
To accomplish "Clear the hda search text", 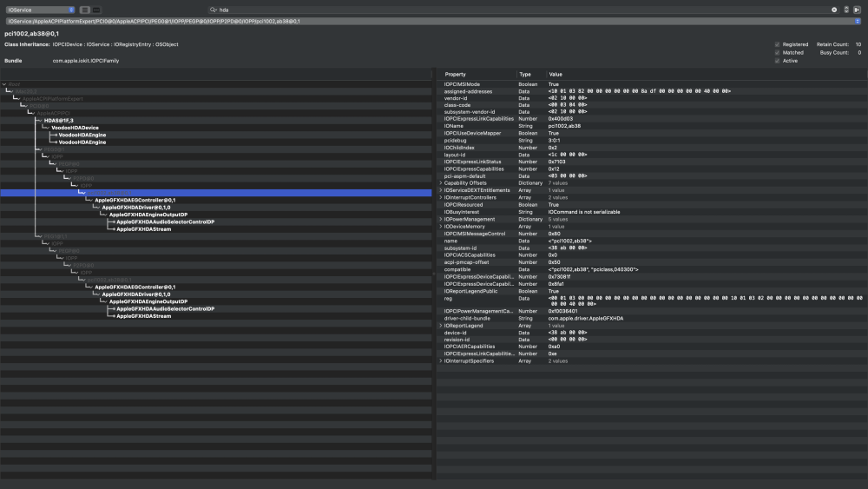I will (x=834, y=10).
